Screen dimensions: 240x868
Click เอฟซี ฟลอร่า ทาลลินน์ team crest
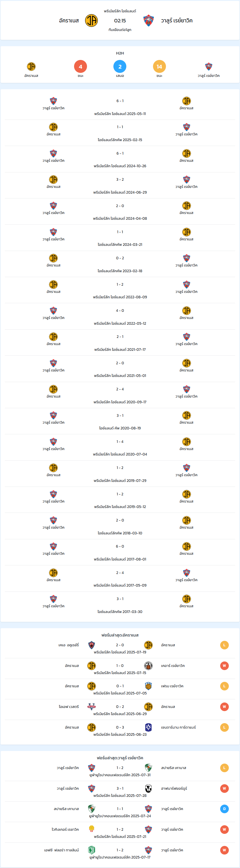pyautogui.click(x=91, y=850)
